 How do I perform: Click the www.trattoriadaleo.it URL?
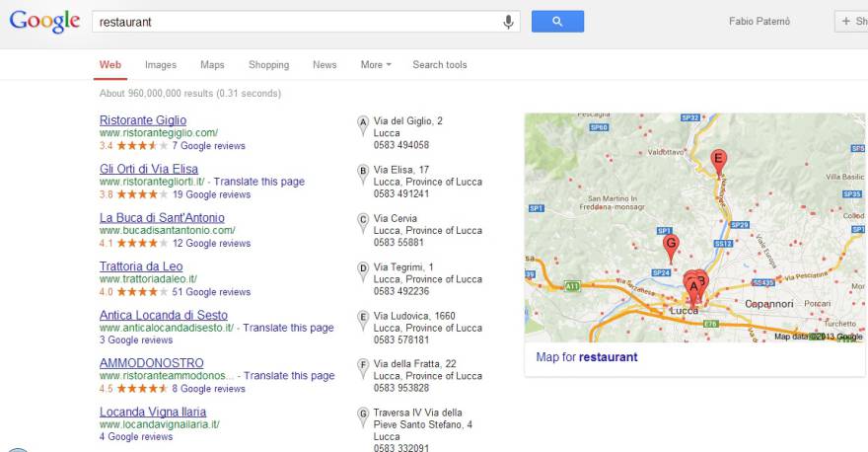click(x=148, y=279)
